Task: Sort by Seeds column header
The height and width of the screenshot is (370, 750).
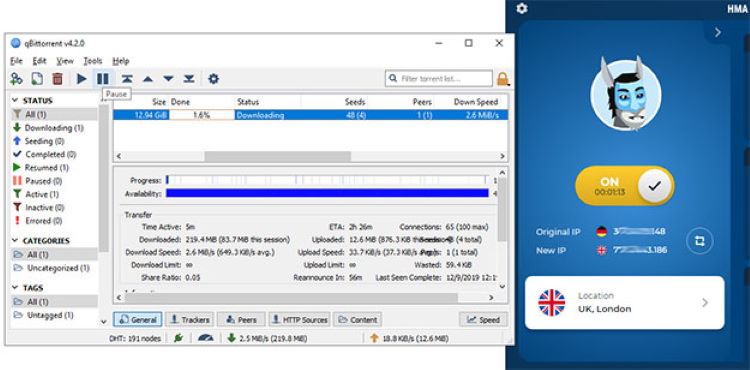Action: point(355,102)
